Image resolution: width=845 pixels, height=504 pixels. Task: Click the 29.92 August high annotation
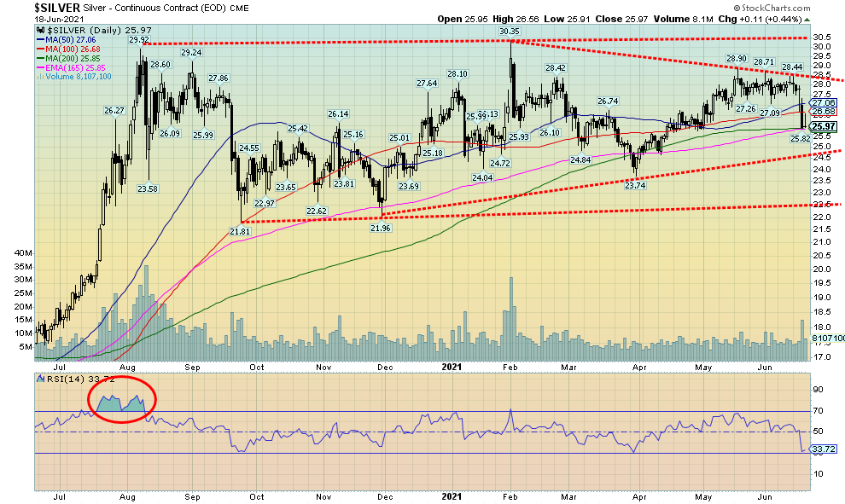click(139, 40)
